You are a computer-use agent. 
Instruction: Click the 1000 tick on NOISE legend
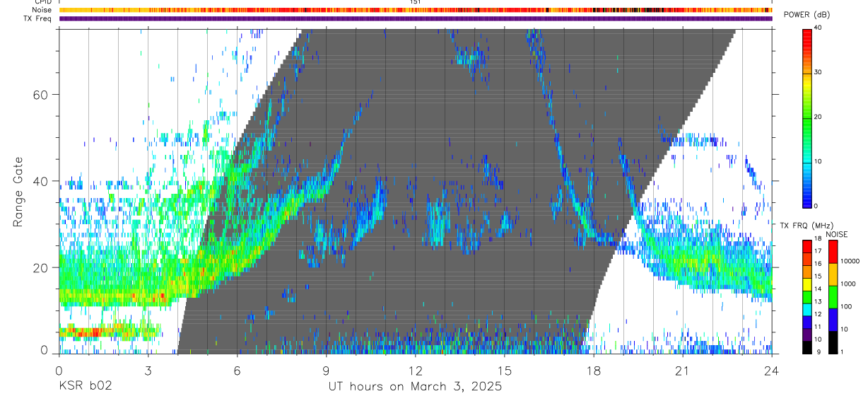(847, 284)
